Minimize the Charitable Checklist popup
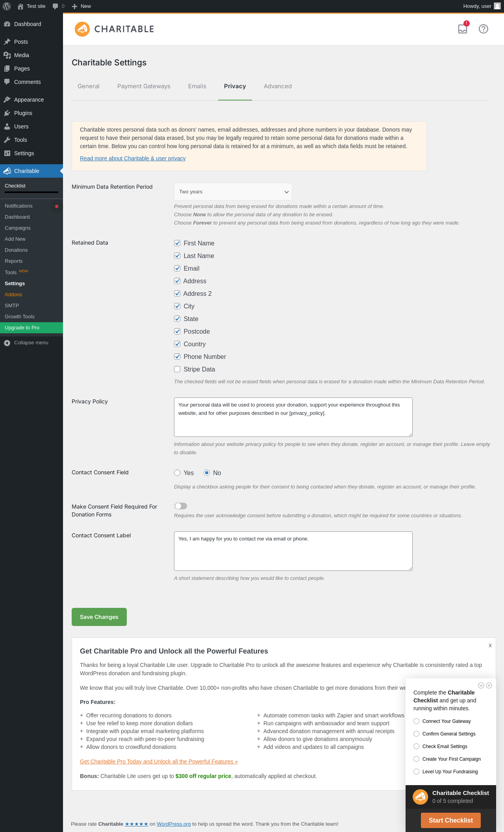 [x=481, y=685]
